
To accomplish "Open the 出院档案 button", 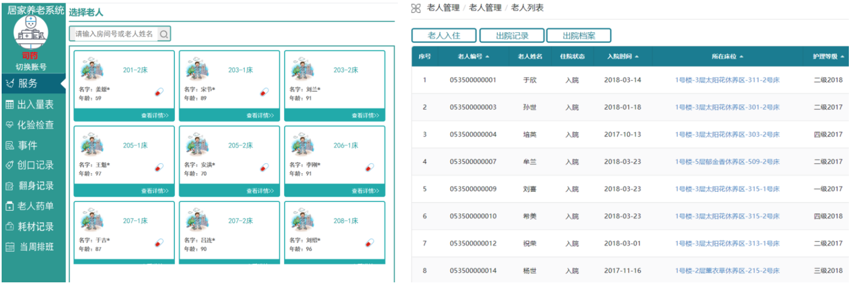I will pyautogui.click(x=579, y=35).
